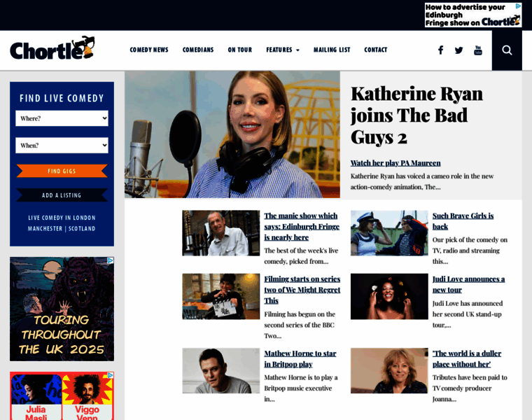This screenshot has width=532, height=420.
Task: Click 'Filming has begun on the' excerpt
Action: 300,325
